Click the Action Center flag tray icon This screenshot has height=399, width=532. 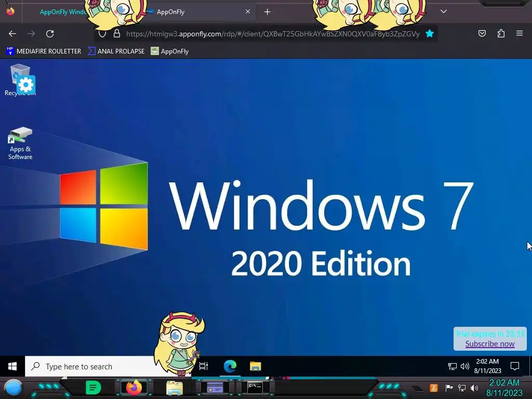point(449,388)
